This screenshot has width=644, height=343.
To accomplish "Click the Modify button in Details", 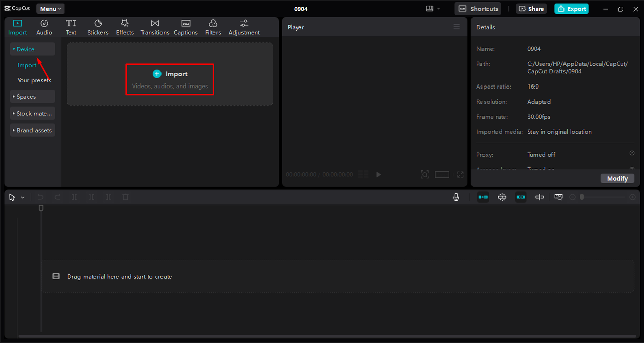I will click(617, 178).
